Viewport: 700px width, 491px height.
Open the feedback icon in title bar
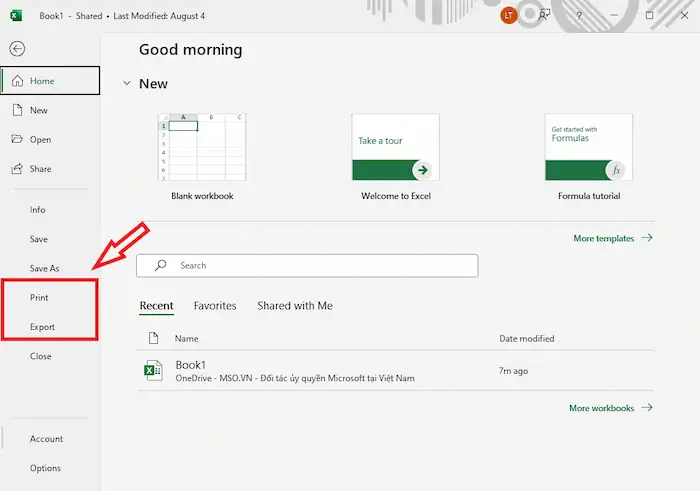pos(544,16)
